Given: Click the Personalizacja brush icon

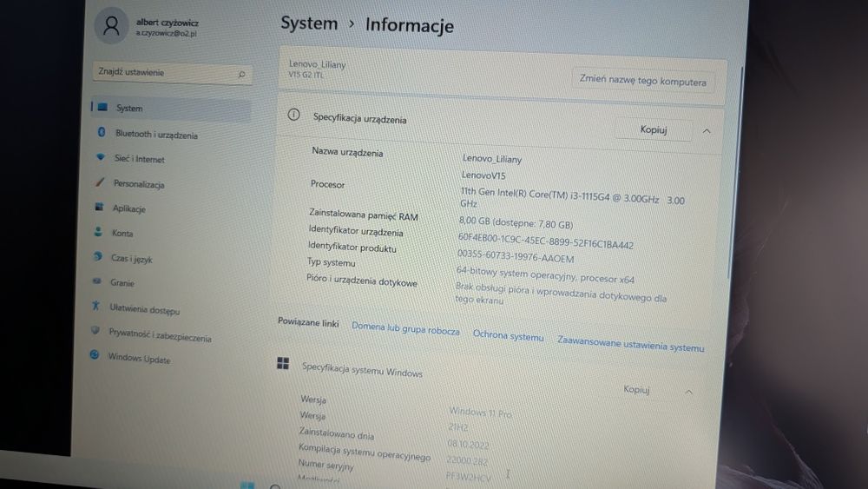Looking at the screenshot, I should tap(100, 182).
